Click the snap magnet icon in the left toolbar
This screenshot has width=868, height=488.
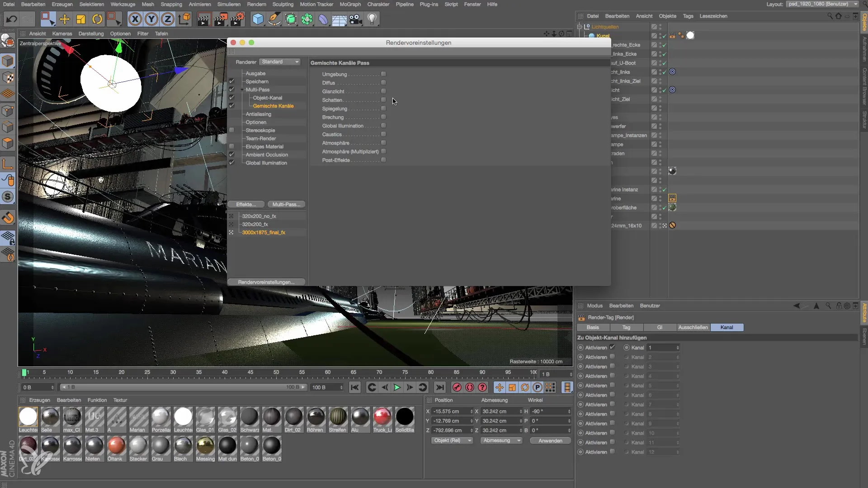8,218
